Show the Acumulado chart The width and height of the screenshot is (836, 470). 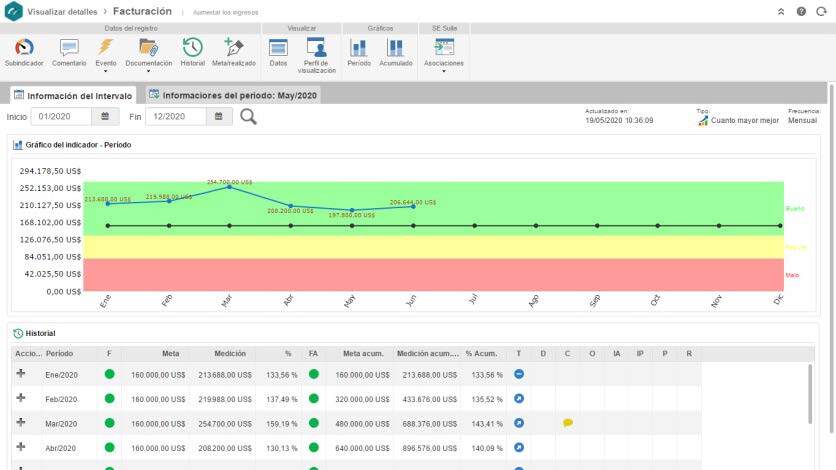tap(395, 50)
